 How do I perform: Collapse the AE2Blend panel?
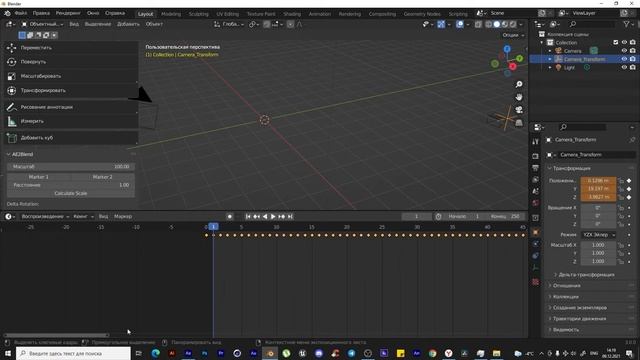tap(8, 154)
